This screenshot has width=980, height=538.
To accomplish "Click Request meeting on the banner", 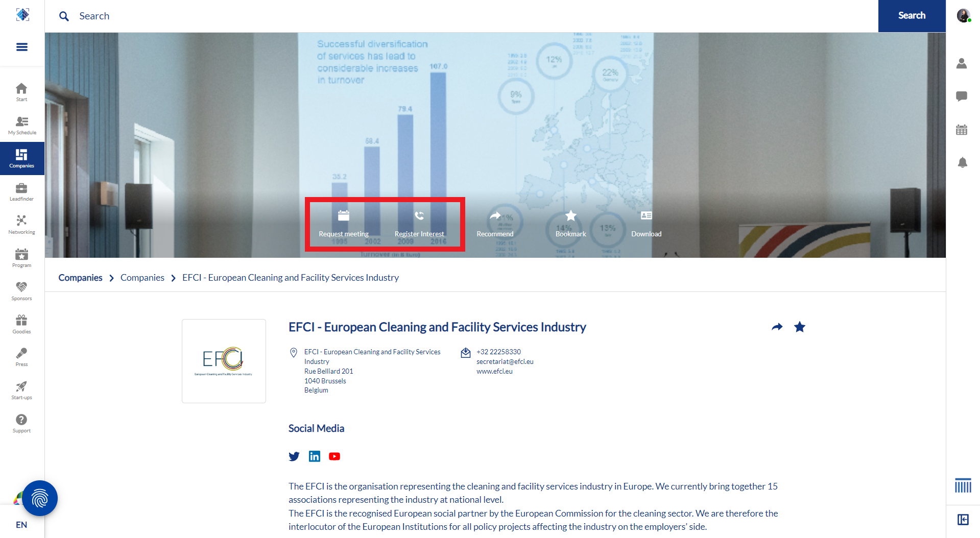I will point(344,224).
